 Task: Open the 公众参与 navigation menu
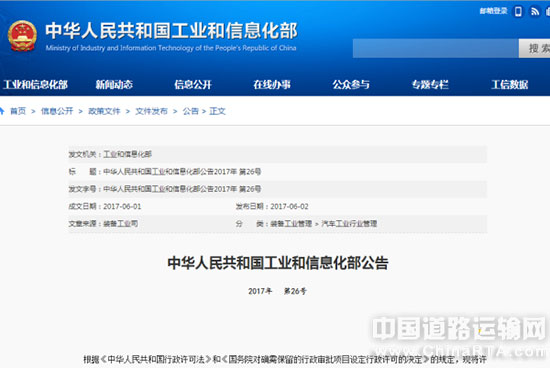click(x=351, y=85)
